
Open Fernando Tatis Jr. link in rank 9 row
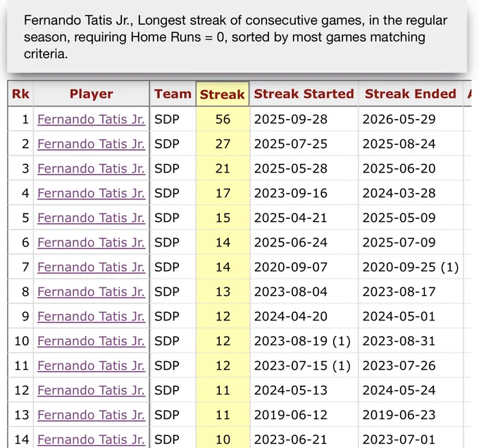91,316
